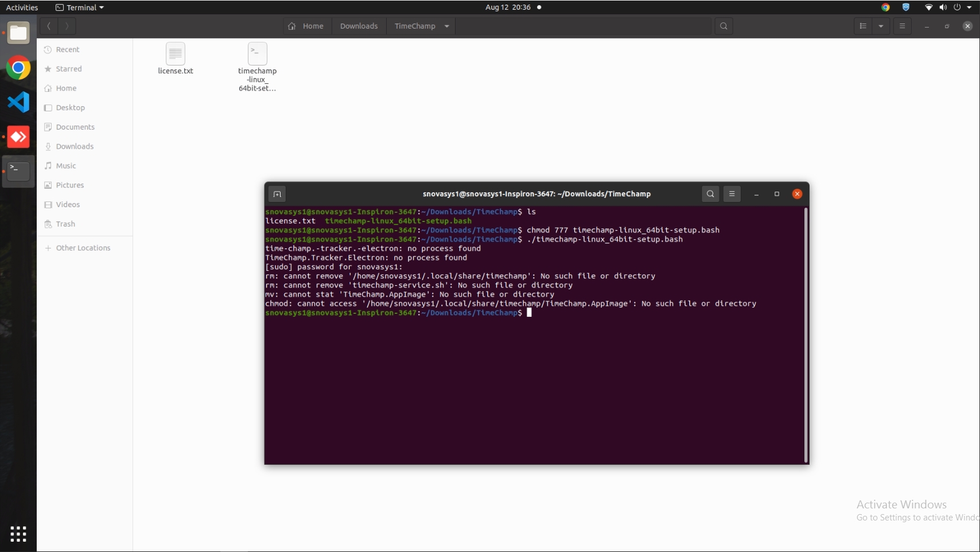
Task: Go back in Files navigation
Action: [x=49, y=26]
